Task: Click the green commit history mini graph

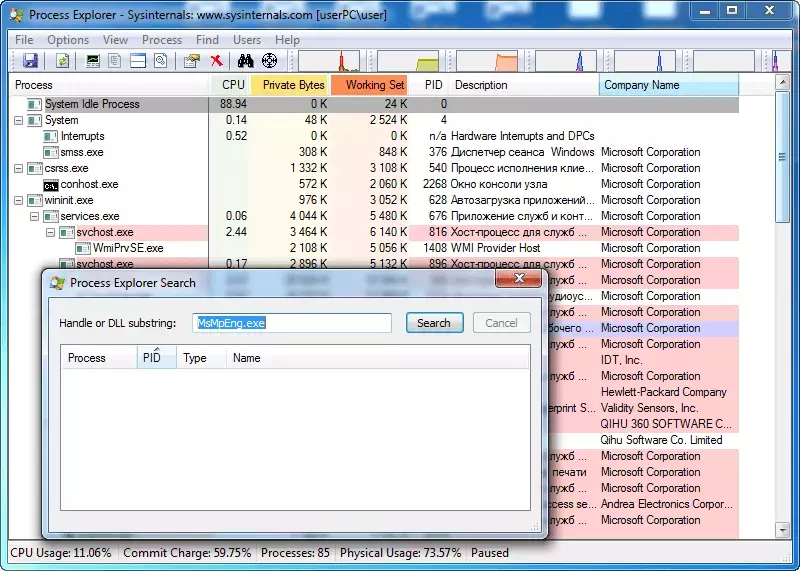Action: click(x=408, y=61)
